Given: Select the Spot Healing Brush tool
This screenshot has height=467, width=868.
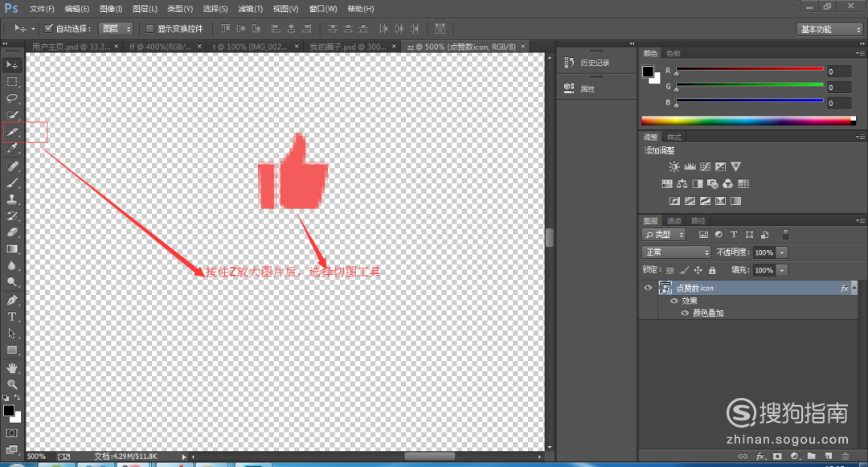Looking at the screenshot, I should pyautogui.click(x=12, y=166).
